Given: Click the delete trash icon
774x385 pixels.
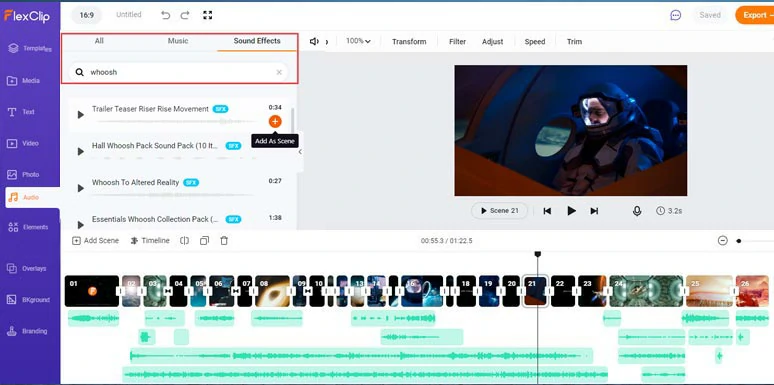Looking at the screenshot, I should [224, 241].
